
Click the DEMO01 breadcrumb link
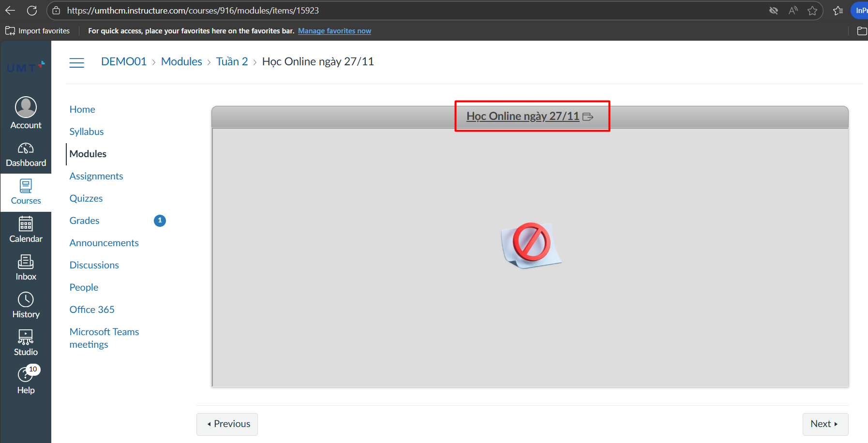pyautogui.click(x=123, y=61)
